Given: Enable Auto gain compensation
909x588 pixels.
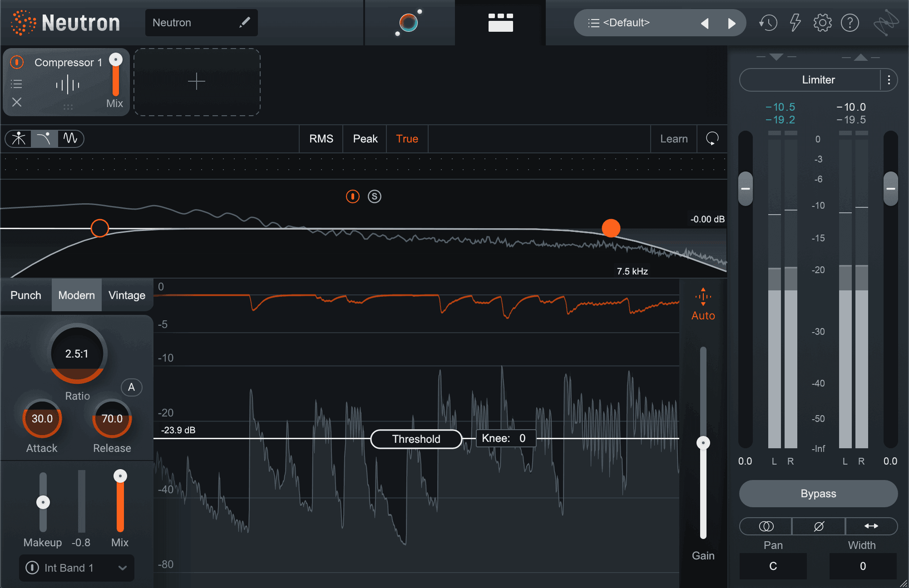Looking at the screenshot, I should pos(703,305).
